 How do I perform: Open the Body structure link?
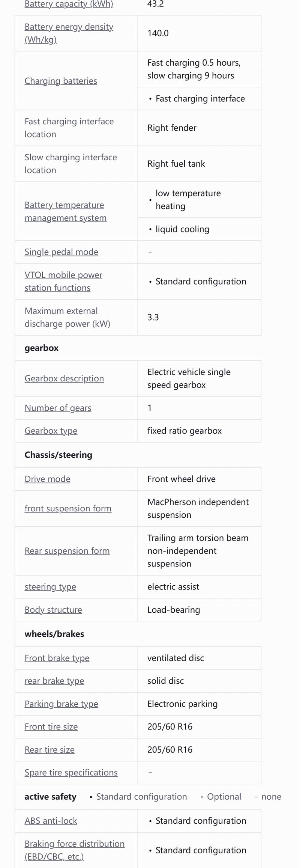(x=53, y=610)
